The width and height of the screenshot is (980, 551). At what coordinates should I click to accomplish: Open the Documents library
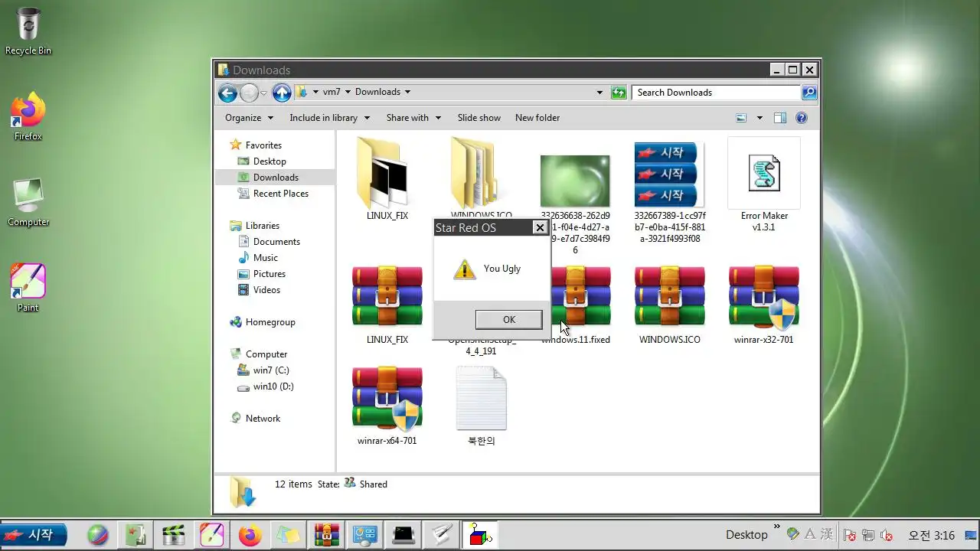coord(276,242)
